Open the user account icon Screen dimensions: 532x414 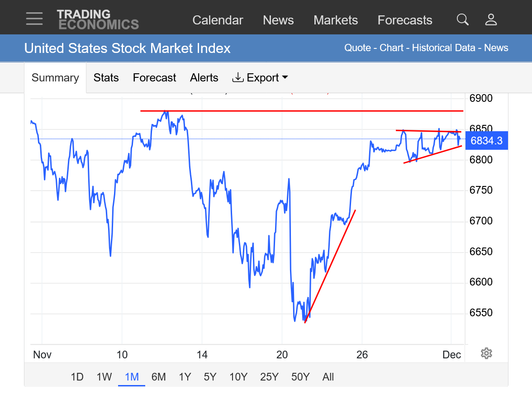491,19
